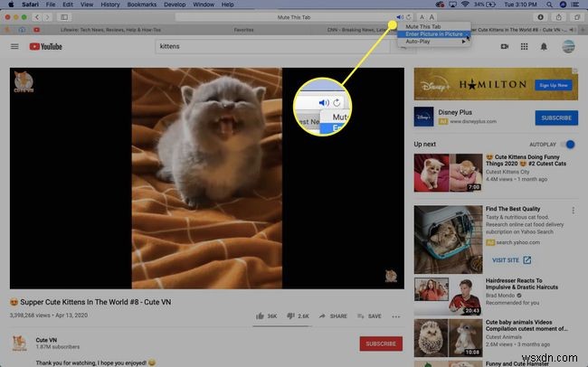Expand the Auto-Play submenu

[434, 42]
